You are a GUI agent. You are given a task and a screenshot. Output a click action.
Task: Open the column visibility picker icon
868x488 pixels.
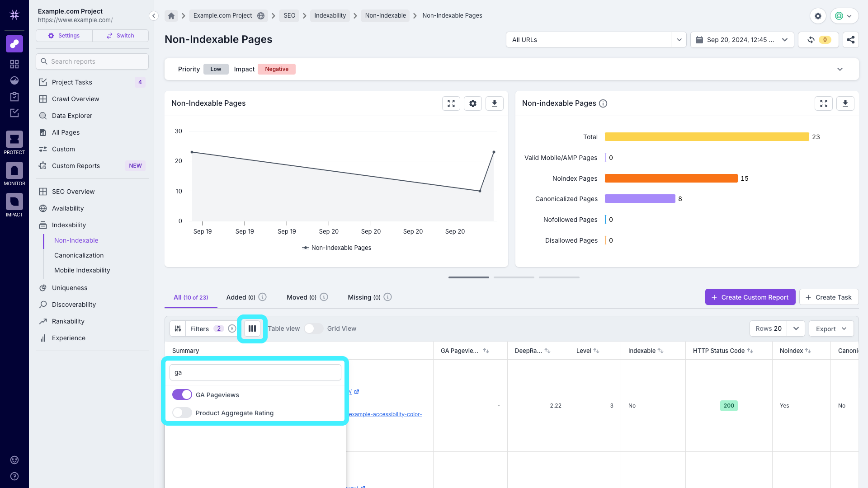click(252, 328)
